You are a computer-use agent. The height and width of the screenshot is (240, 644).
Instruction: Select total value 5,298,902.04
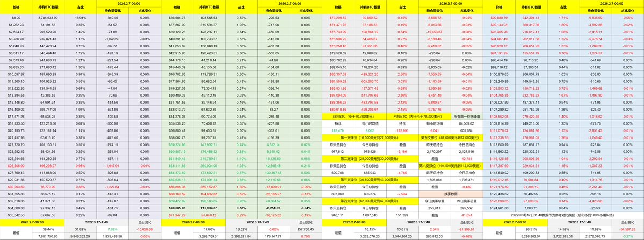[531, 236]
